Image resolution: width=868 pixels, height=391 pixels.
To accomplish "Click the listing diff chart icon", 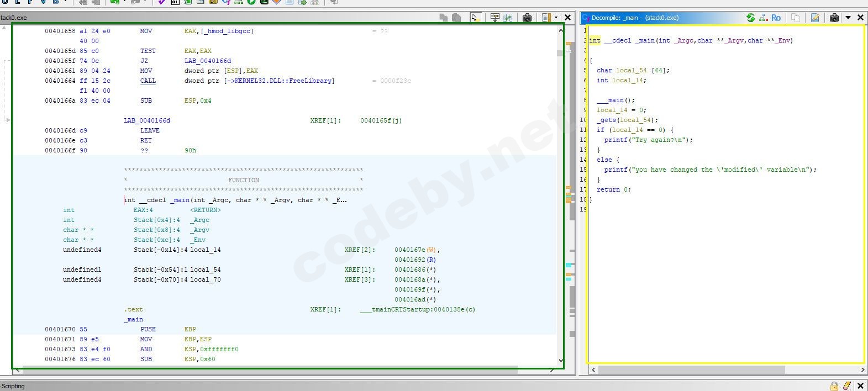I will (508, 18).
